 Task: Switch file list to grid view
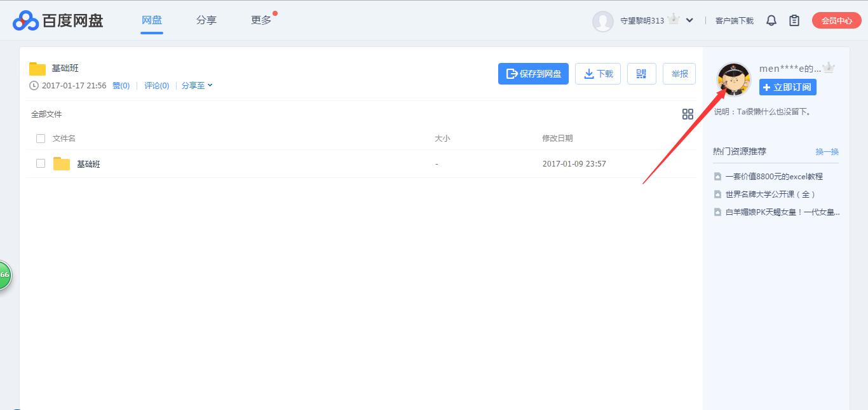pyautogui.click(x=688, y=114)
